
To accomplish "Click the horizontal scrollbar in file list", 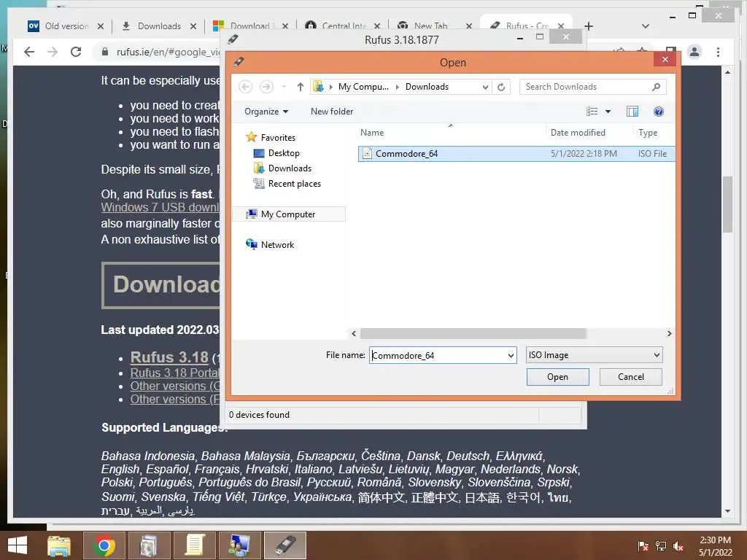I will coord(473,334).
